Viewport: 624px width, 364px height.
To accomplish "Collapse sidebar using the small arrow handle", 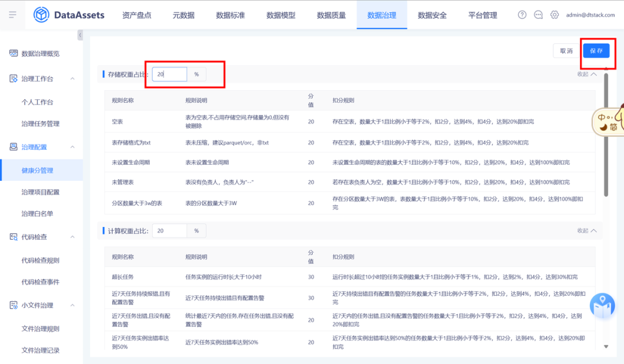I will tap(80, 36).
